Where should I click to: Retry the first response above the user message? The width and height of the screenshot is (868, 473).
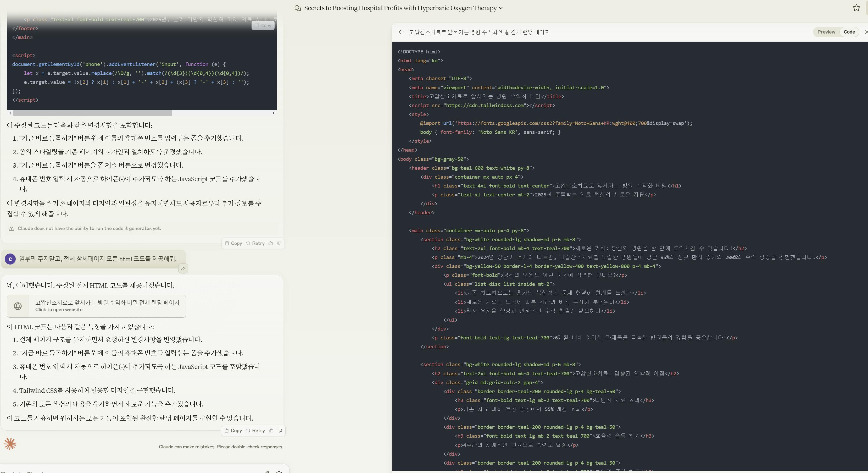255,243
